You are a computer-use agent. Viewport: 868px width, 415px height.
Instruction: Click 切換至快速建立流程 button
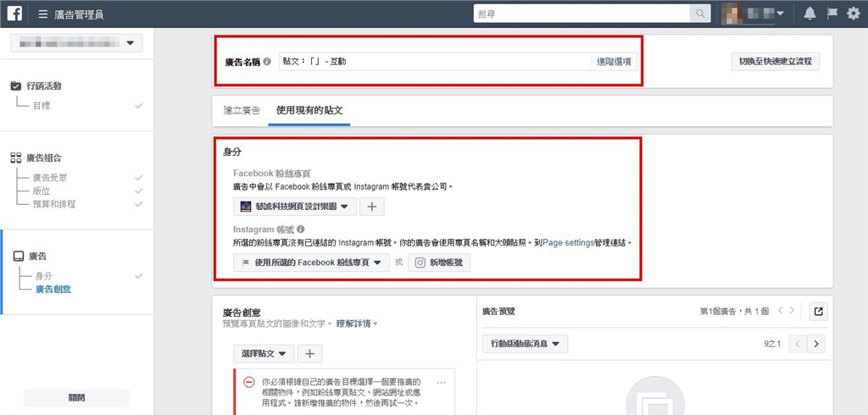click(775, 62)
